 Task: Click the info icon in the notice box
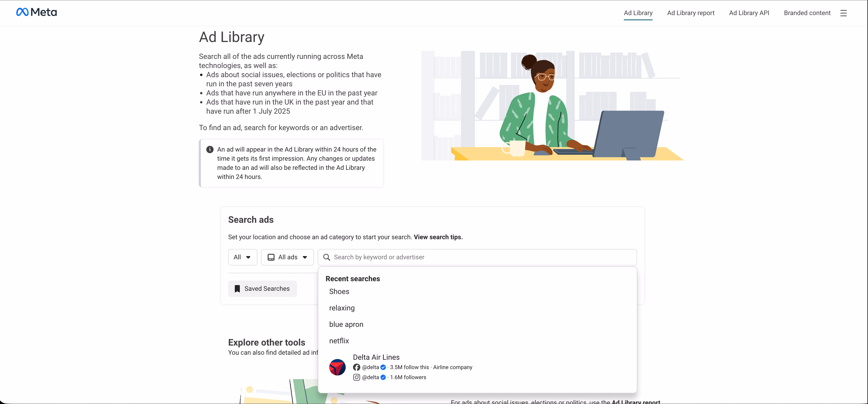pyautogui.click(x=210, y=149)
